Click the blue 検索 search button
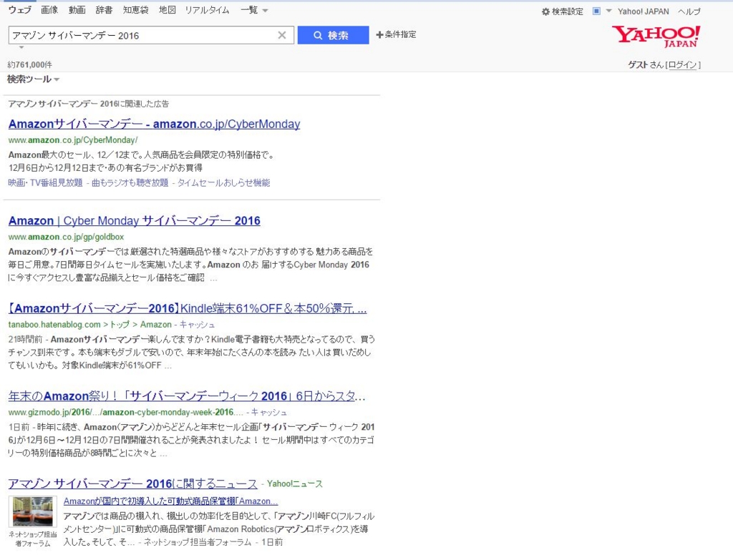This screenshot has width=733, height=560. click(333, 35)
